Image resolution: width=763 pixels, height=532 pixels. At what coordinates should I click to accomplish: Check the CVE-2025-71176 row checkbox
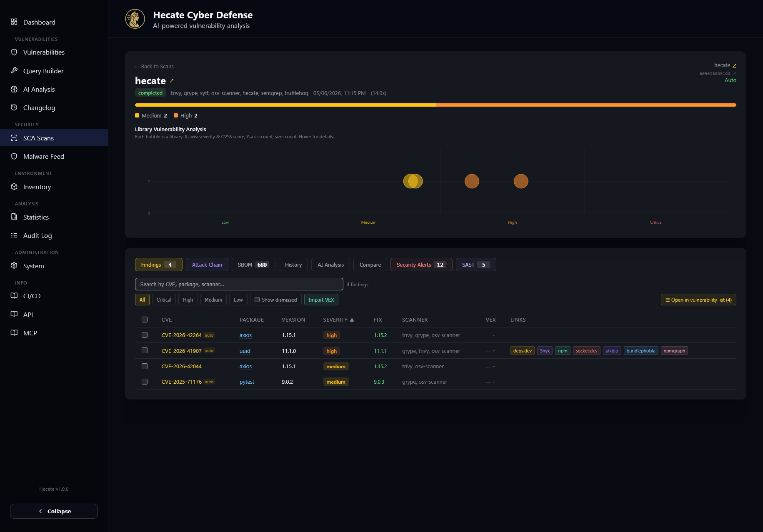(x=145, y=382)
